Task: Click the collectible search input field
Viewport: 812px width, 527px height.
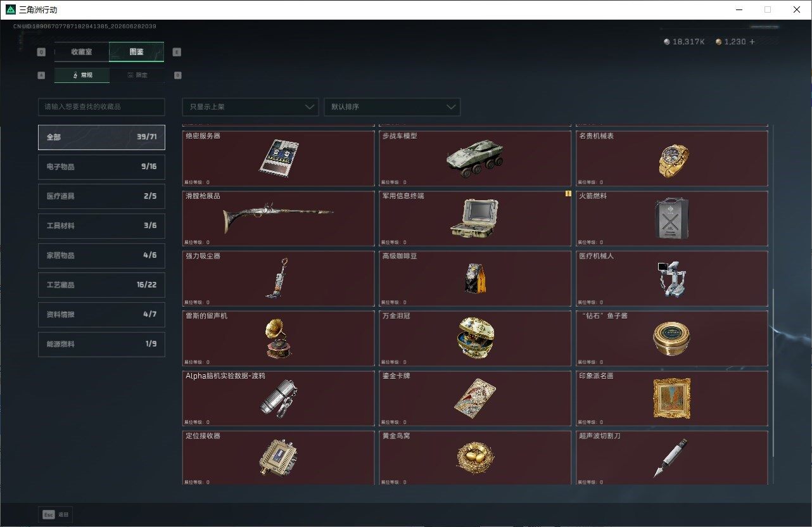Action: pos(101,106)
